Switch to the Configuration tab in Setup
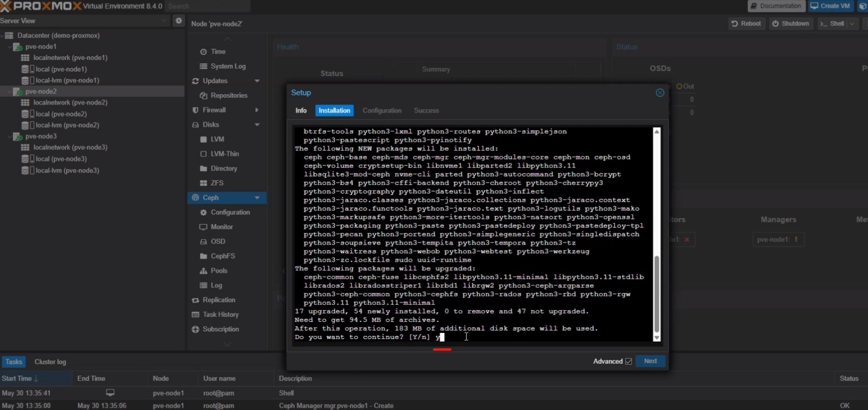The image size is (868, 410). coord(382,111)
